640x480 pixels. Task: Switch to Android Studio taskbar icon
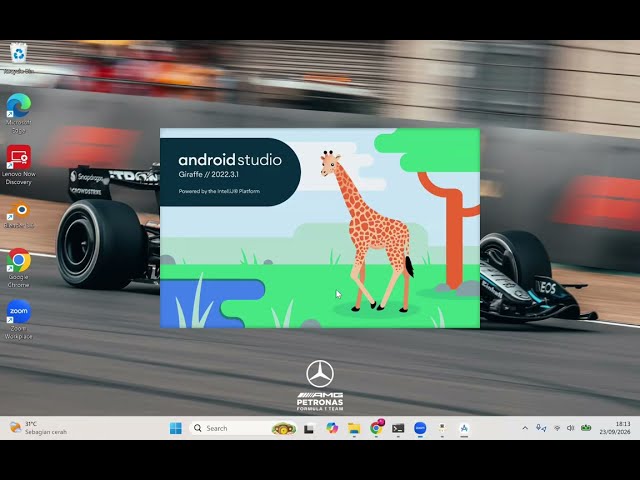[464, 428]
